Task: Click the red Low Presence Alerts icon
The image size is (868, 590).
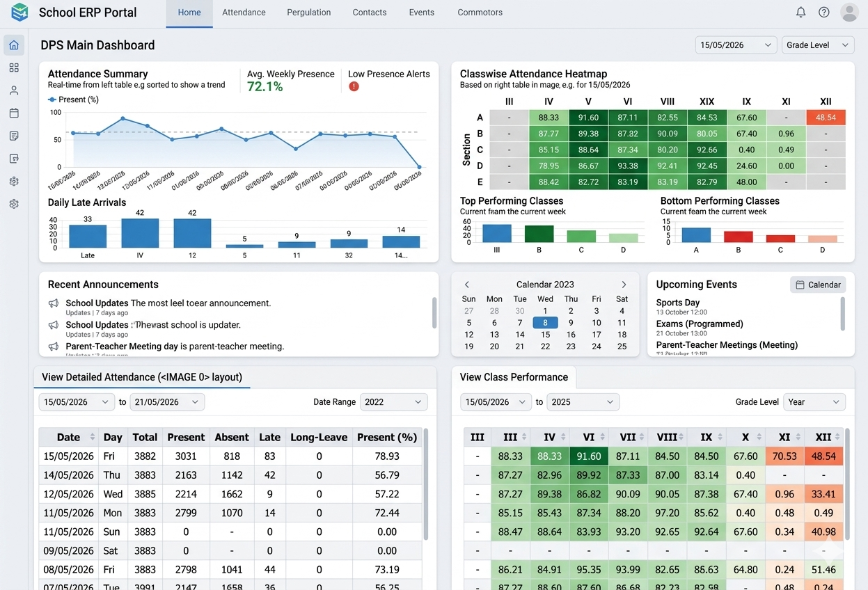Action: [354, 86]
